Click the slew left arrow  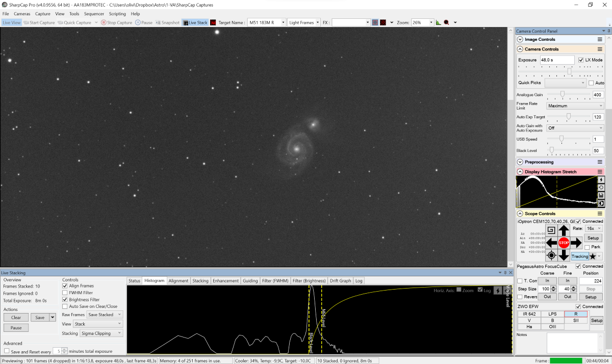[x=551, y=243]
